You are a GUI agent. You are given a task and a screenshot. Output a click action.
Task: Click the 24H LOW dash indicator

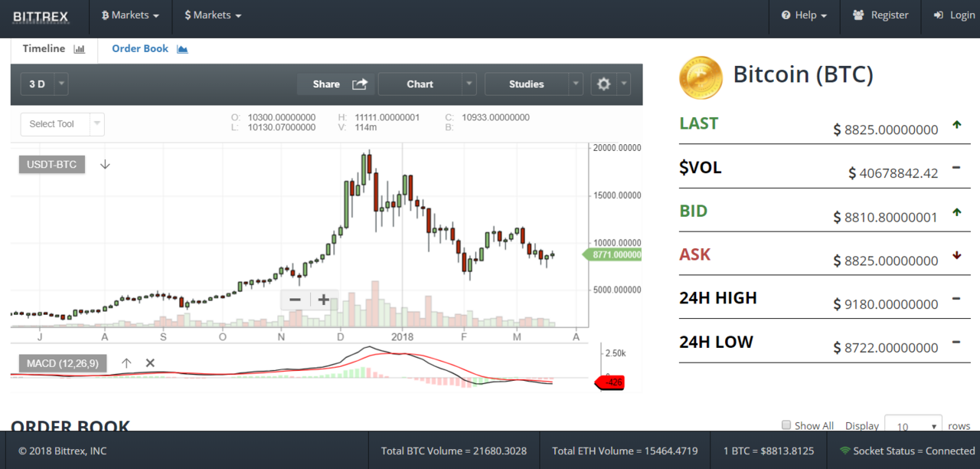click(x=956, y=343)
